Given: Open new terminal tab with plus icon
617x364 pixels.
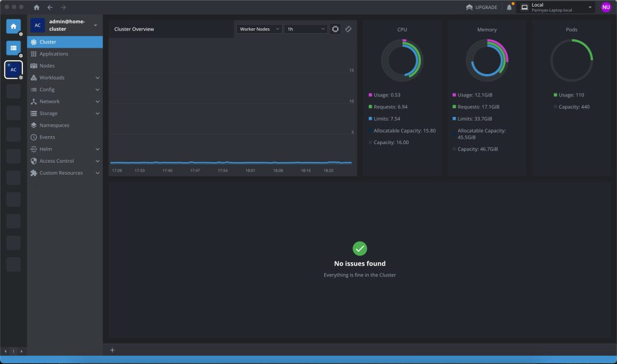Looking at the screenshot, I should [x=112, y=350].
